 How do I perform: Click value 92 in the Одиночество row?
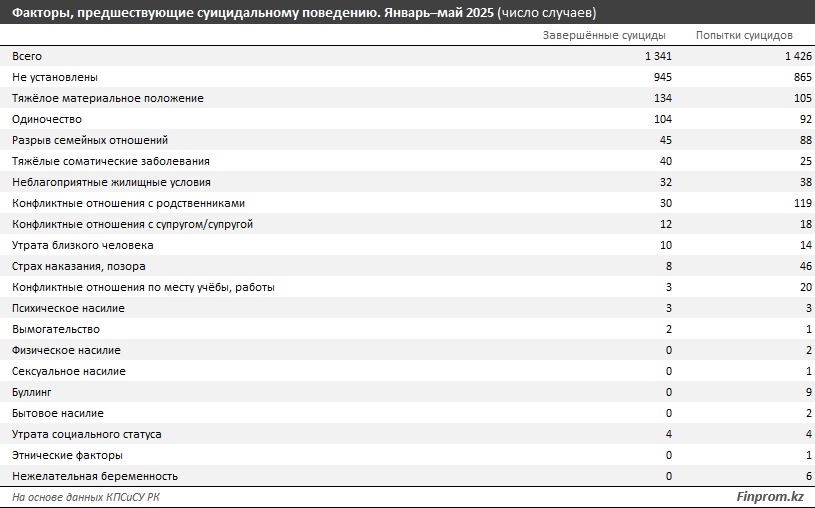point(806,119)
